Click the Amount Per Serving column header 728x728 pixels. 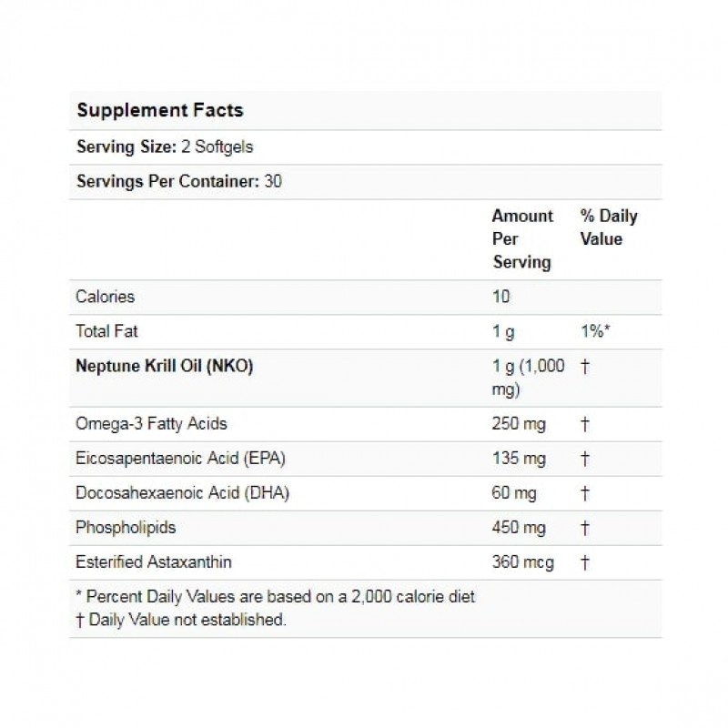(522, 239)
